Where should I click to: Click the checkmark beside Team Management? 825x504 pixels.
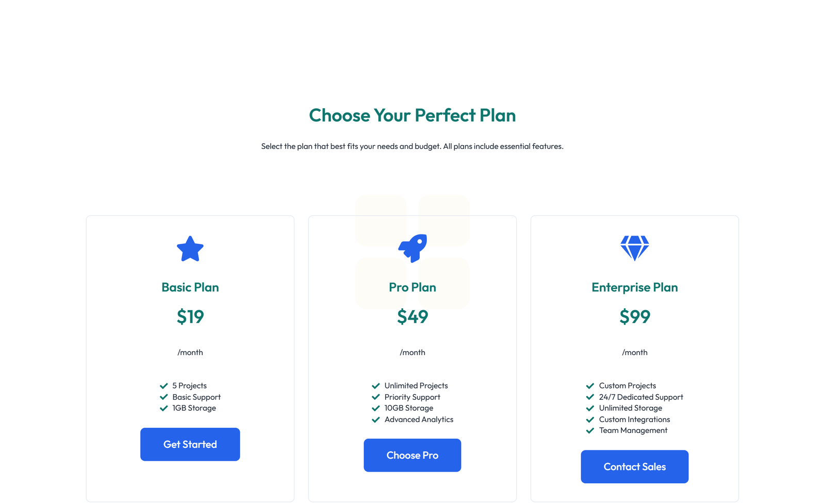[x=590, y=430]
